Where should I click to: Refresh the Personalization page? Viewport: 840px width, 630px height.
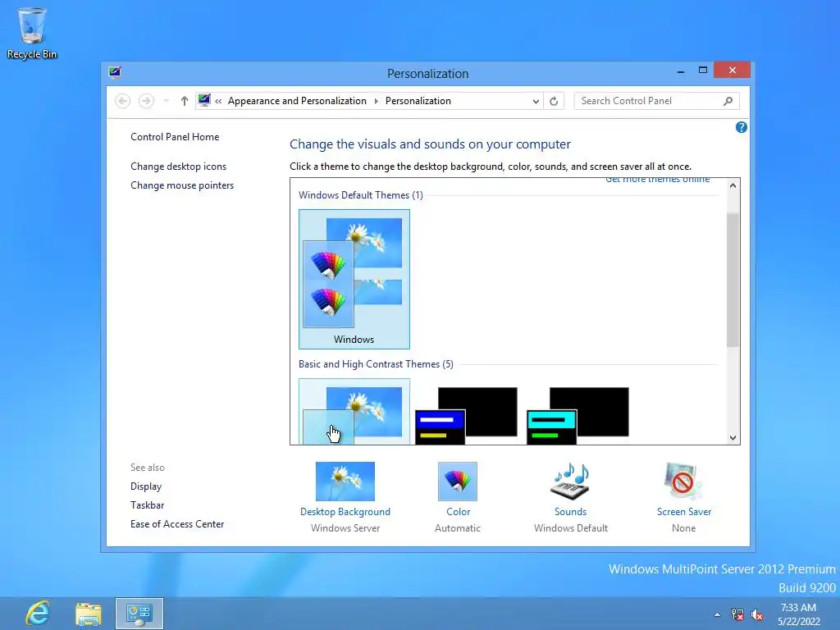[x=554, y=101]
